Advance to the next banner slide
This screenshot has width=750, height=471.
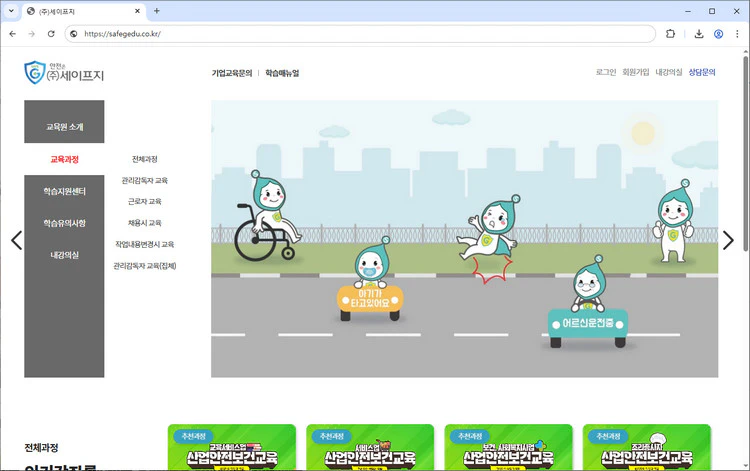(x=728, y=240)
